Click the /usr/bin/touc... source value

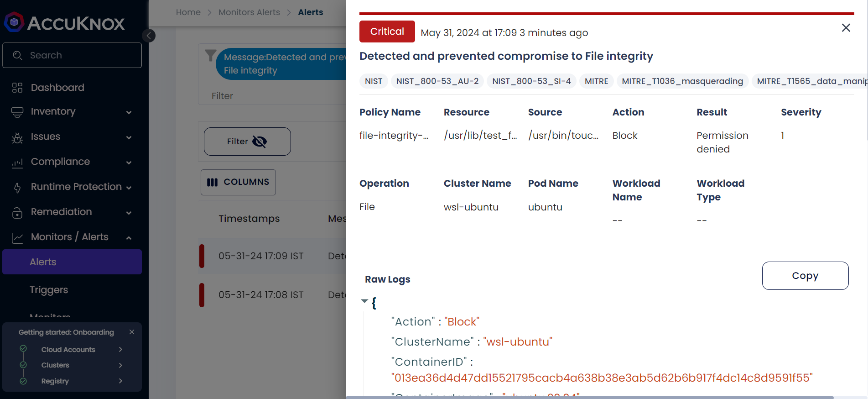563,136
